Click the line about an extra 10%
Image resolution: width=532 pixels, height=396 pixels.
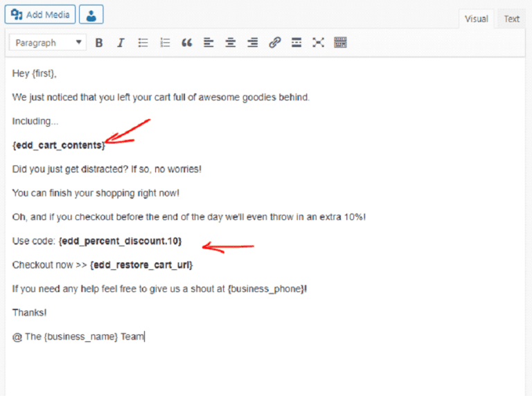click(189, 217)
